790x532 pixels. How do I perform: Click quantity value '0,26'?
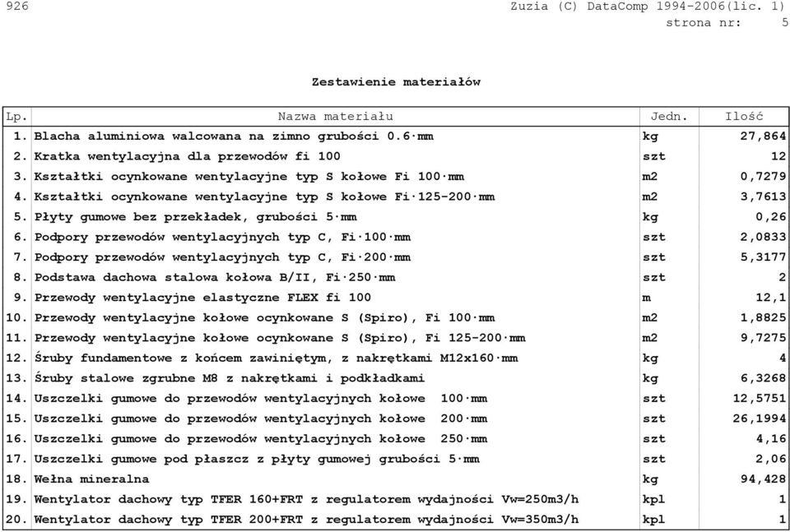(x=770, y=217)
